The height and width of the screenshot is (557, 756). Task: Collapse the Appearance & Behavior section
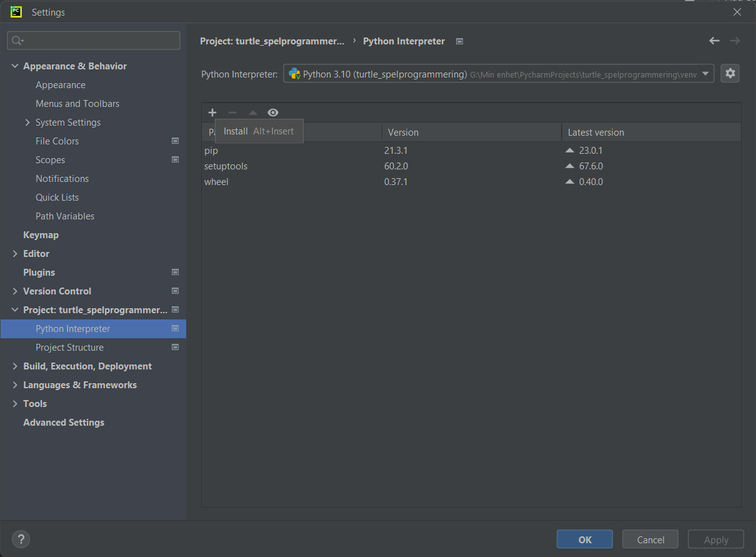pyautogui.click(x=15, y=66)
